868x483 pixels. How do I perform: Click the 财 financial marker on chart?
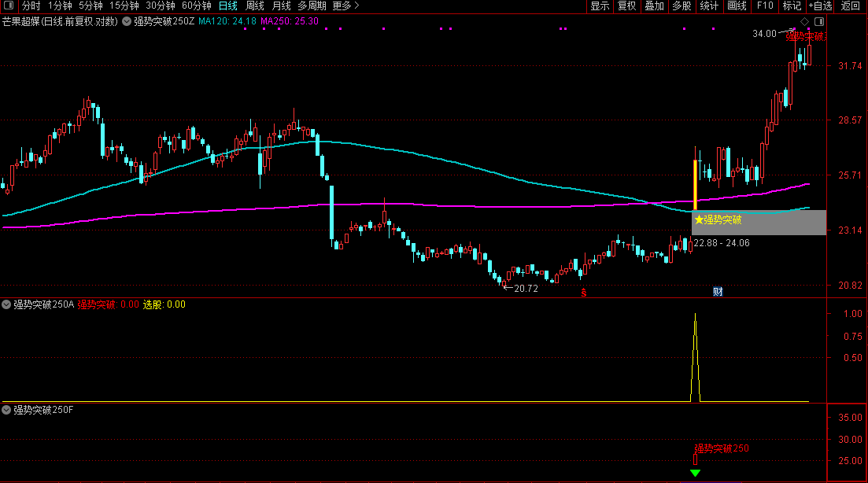click(x=718, y=292)
